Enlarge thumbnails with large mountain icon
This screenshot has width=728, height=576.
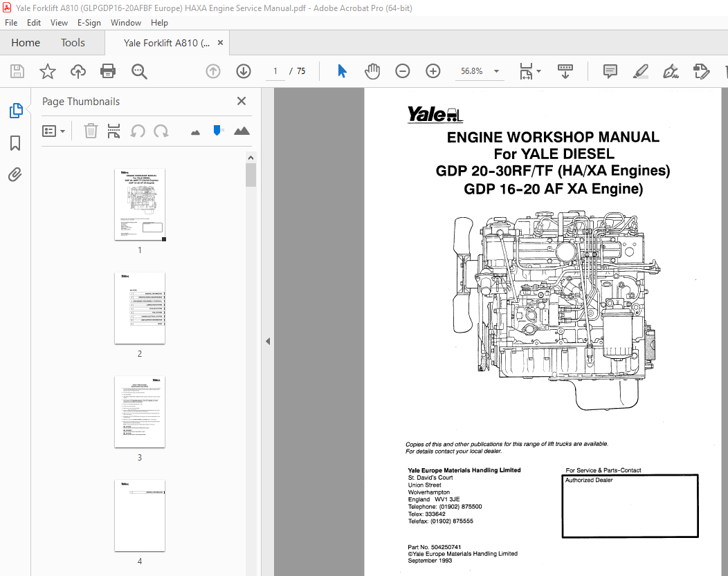[x=242, y=131]
